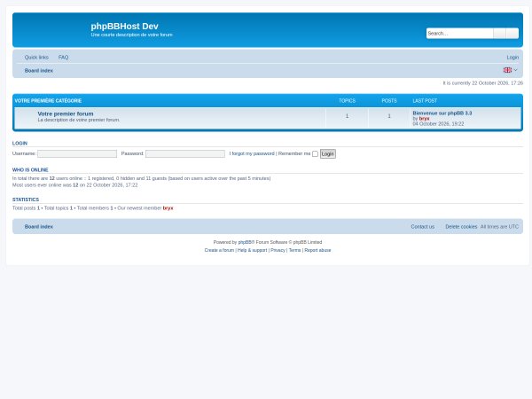
Task: Click Report abuse footer link
Action: coord(317,250)
